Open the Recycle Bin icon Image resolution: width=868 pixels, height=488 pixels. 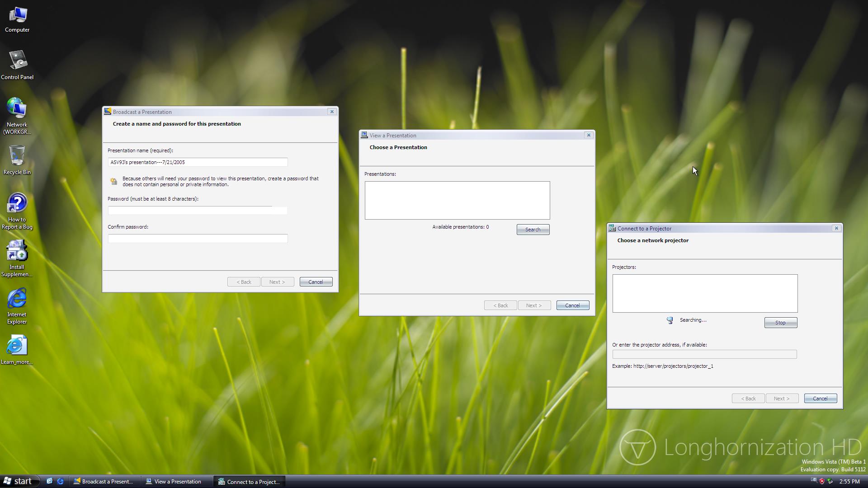[17, 160]
